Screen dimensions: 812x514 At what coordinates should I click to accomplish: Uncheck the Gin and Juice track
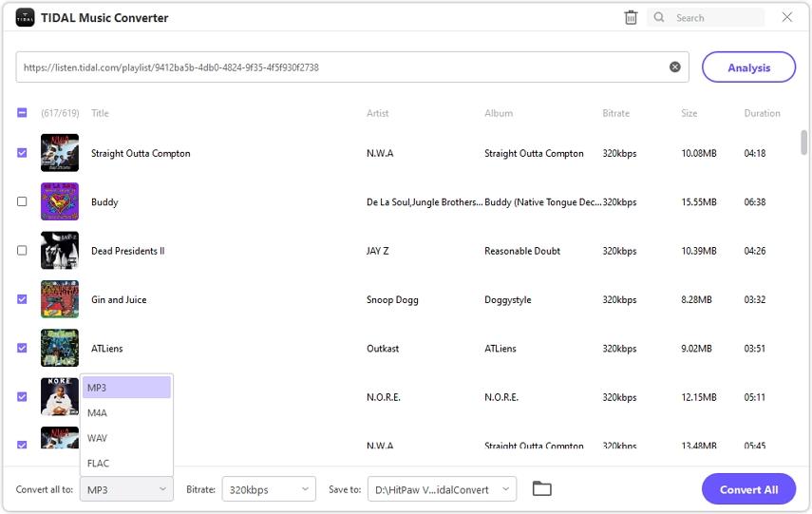22,299
